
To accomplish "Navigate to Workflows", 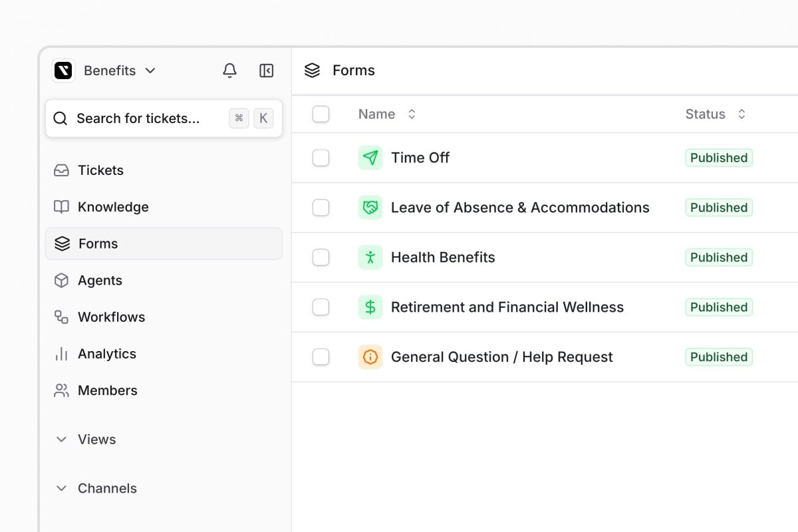I will pos(164,317).
